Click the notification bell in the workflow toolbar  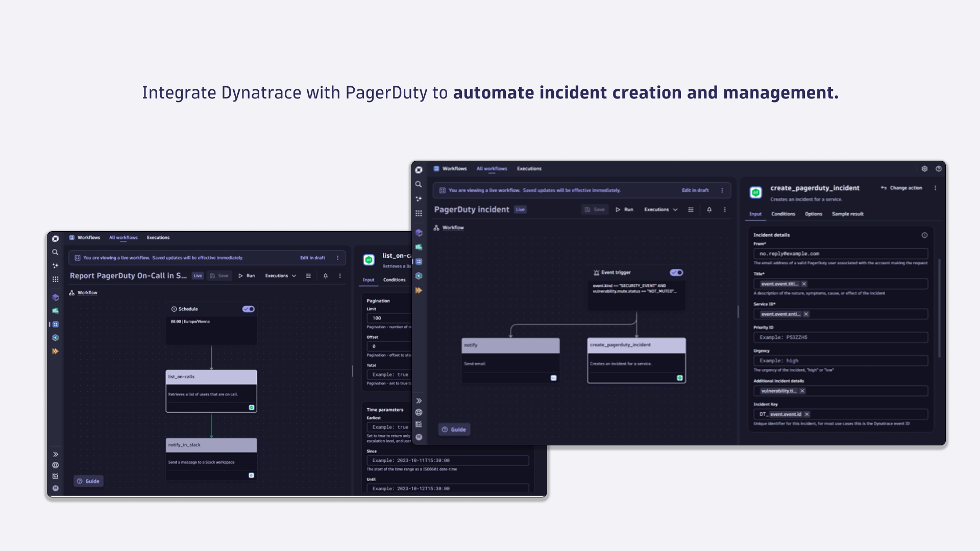pos(708,210)
